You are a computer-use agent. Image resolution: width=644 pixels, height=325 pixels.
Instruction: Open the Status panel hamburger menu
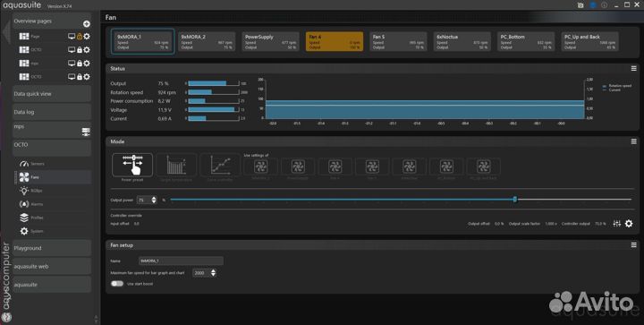coord(634,69)
